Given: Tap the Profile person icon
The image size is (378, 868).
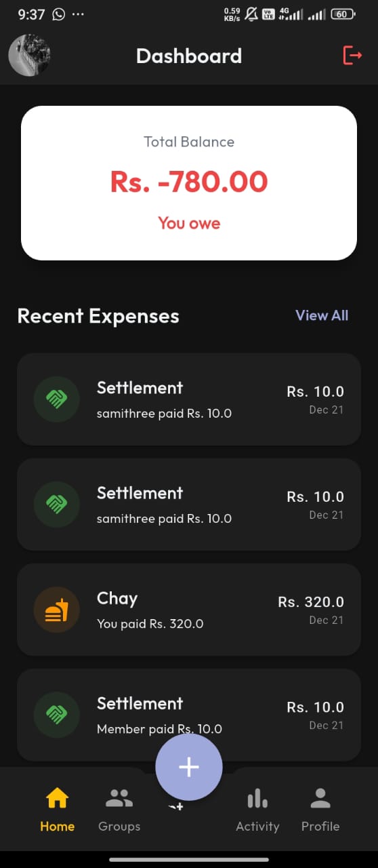Looking at the screenshot, I should click(x=320, y=799).
